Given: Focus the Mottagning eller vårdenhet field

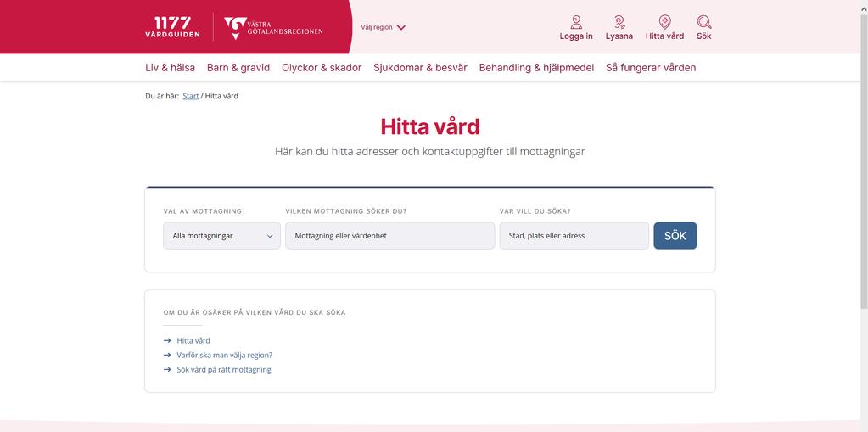Looking at the screenshot, I should point(389,236).
